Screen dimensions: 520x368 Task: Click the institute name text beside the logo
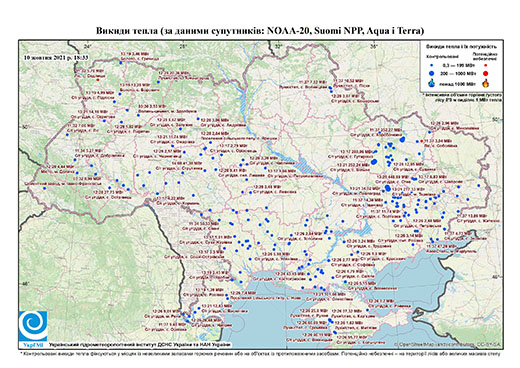coord(140,344)
